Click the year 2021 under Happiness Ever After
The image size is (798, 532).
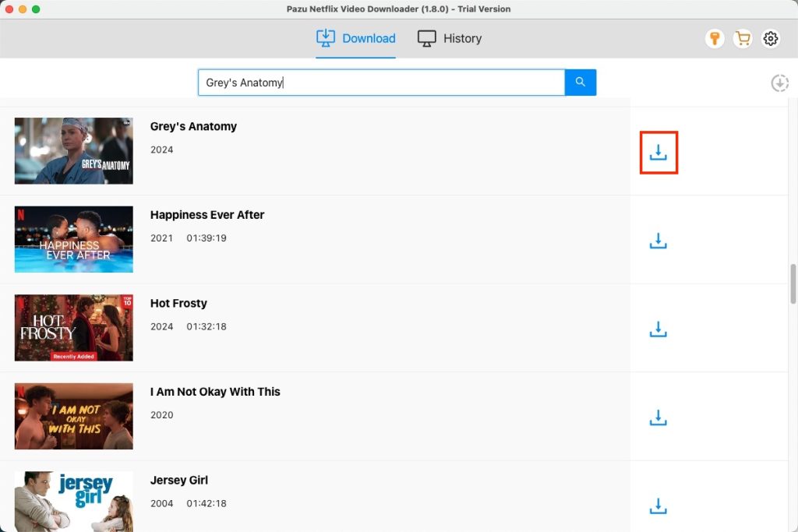(x=161, y=238)
